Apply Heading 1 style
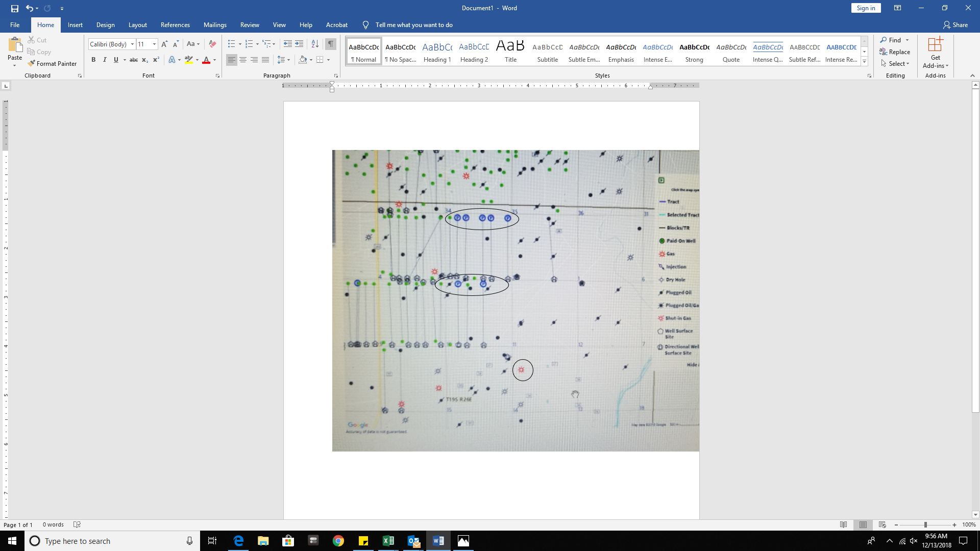The width and height of the screenshot is (980, 551). [437, 52]
